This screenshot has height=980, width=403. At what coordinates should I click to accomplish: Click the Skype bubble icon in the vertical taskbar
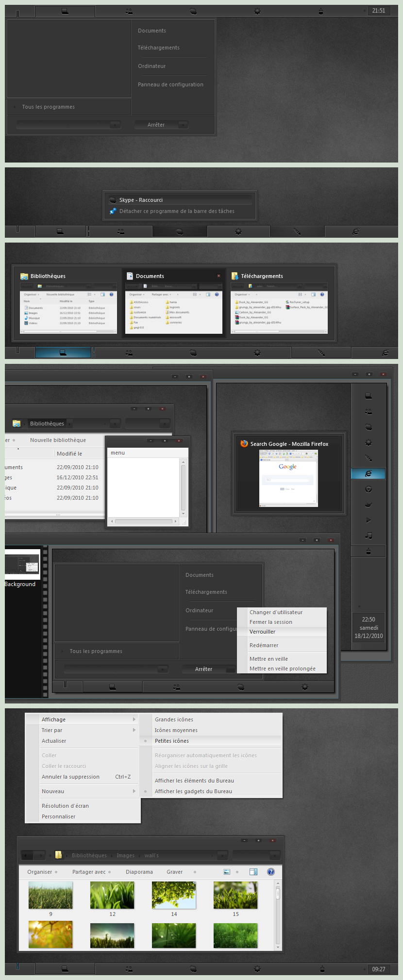pyautogui.click(x=369, y=427)
